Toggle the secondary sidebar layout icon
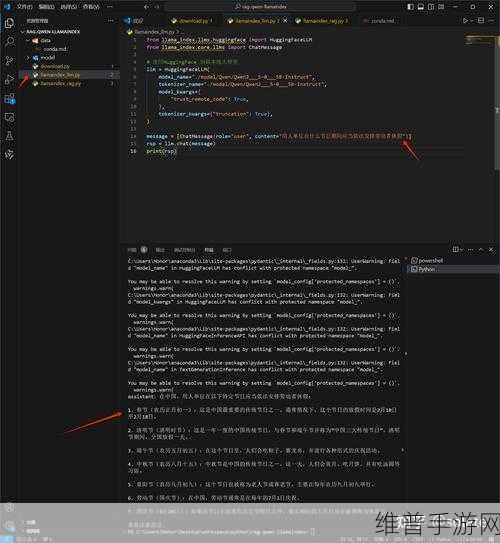This screenshot has height=543, width=500. click(431, 7)
